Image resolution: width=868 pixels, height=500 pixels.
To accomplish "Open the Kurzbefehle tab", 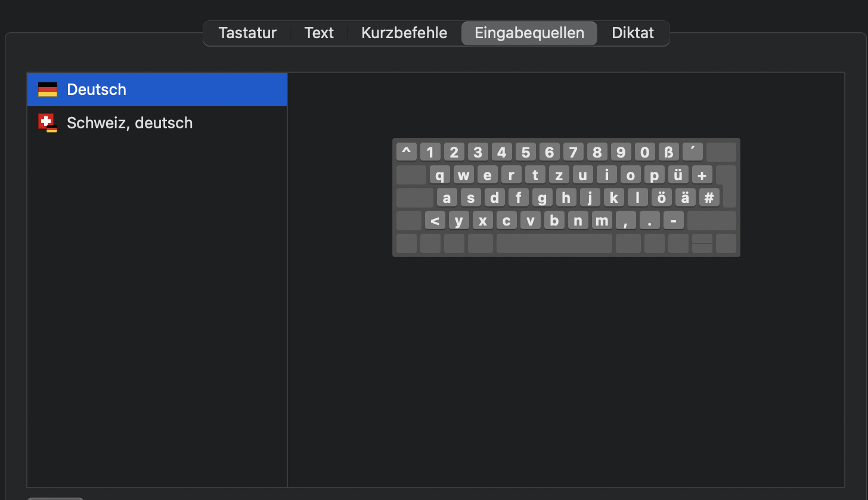I will 404,33.
